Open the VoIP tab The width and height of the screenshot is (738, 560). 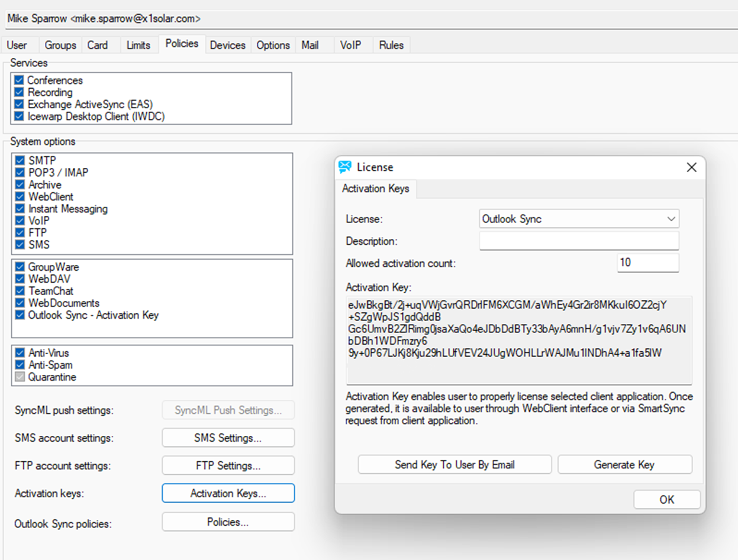[x=350, y=46]
